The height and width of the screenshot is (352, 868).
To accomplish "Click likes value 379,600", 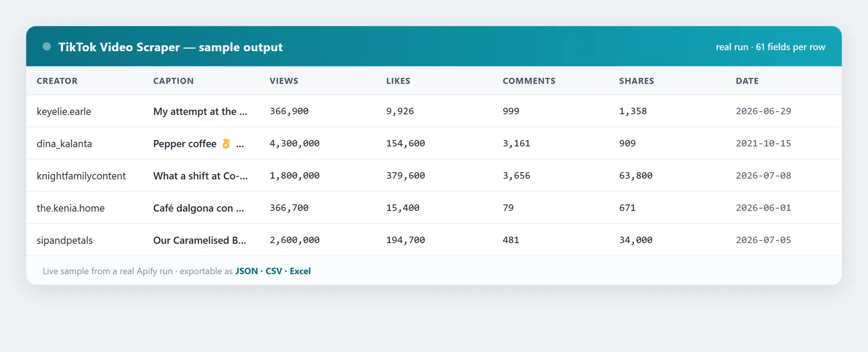I will click(x=406, y=176).
